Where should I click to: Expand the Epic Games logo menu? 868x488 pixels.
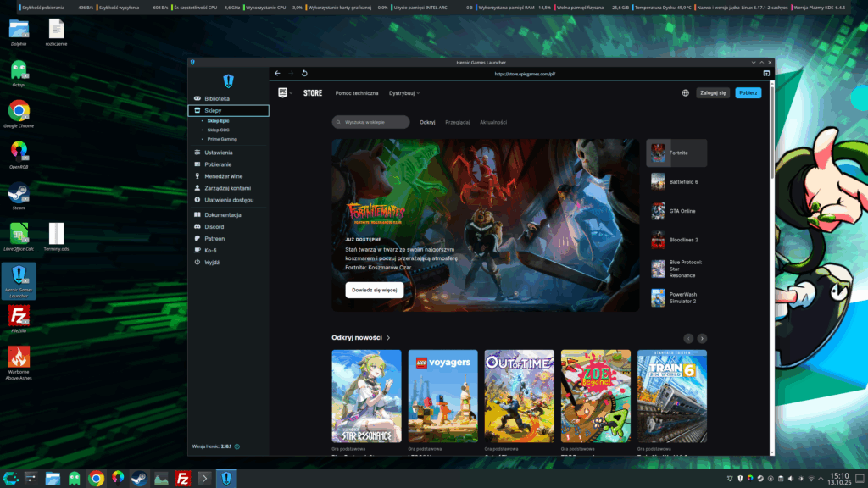click(x=285, y=93)
